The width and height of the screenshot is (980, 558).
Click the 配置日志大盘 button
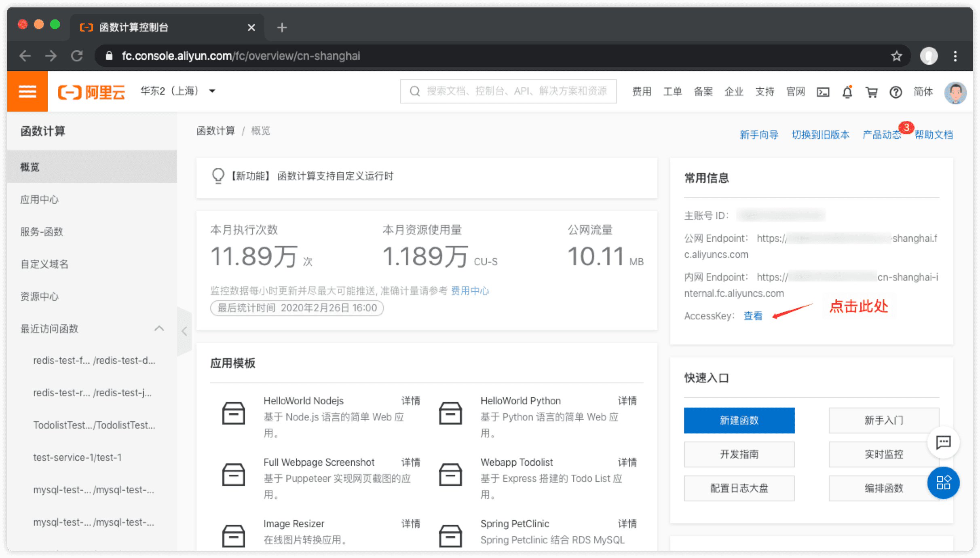coord(739,488)
